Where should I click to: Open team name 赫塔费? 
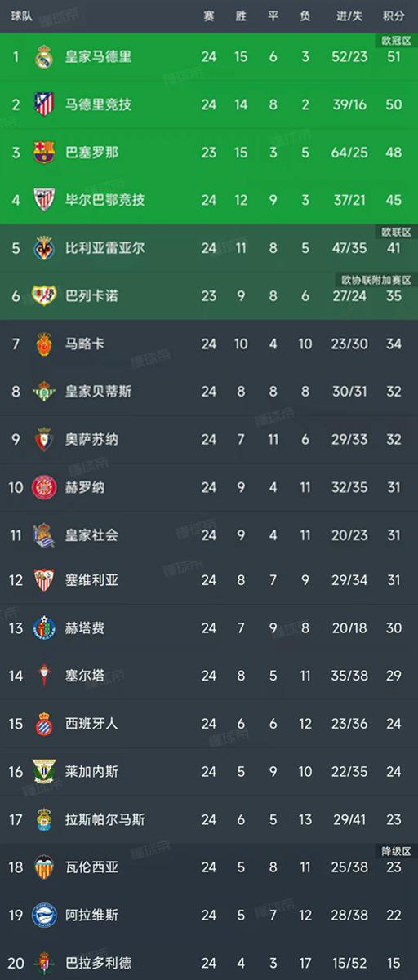[85, 628]
